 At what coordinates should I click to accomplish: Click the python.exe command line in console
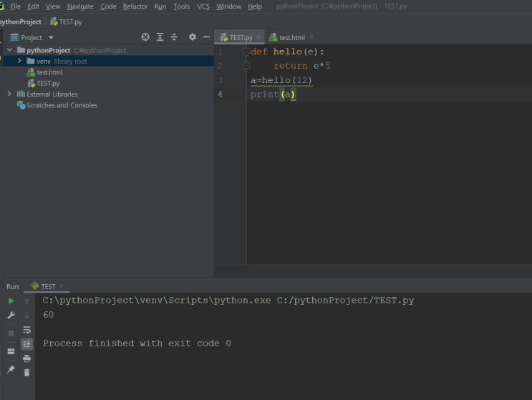[x=228, y=301]
